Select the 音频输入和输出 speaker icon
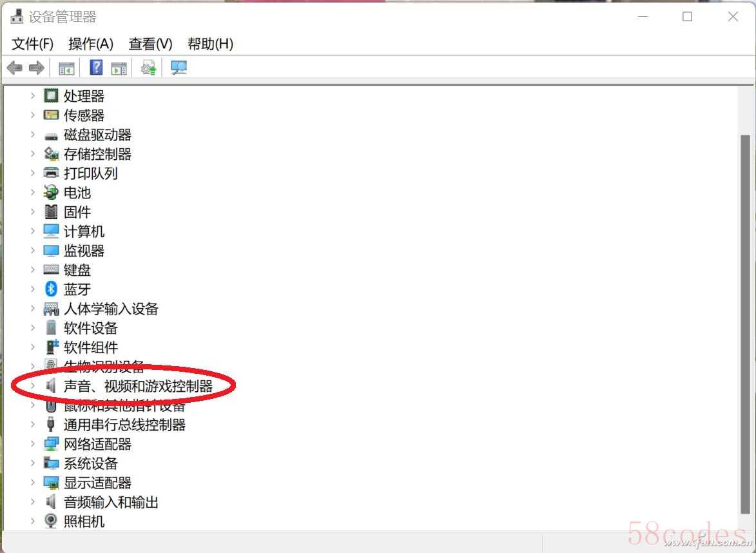 pos(51,502)
